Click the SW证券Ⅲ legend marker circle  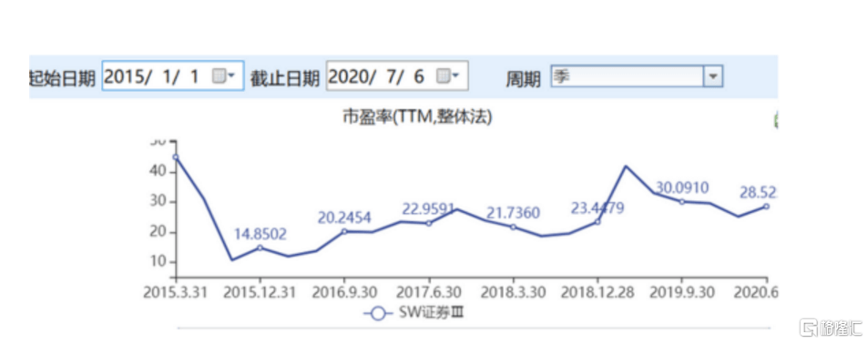(x=378, y=314)
